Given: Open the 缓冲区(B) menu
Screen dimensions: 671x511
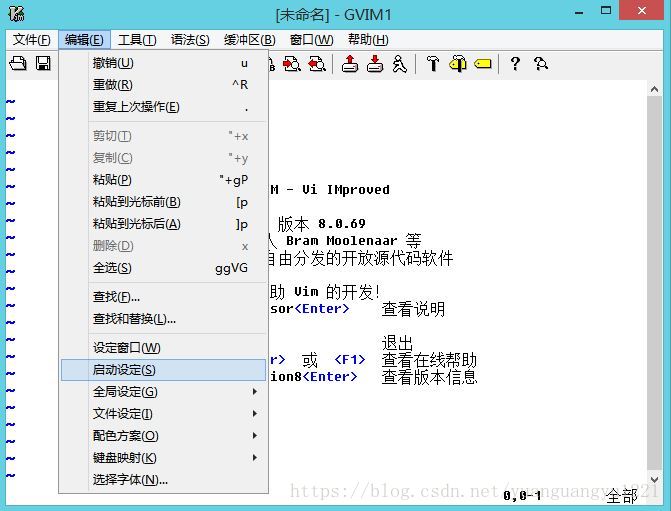Looking at the screenshot, I should pyautogui.click(x=249, y=40).
